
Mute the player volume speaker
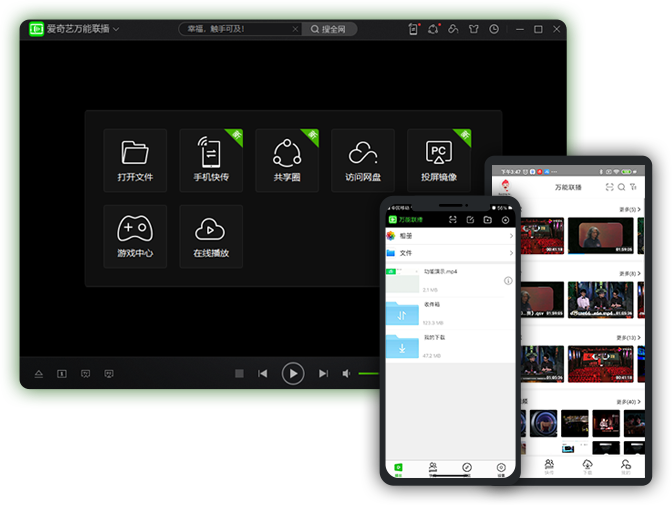pos(347,373)
